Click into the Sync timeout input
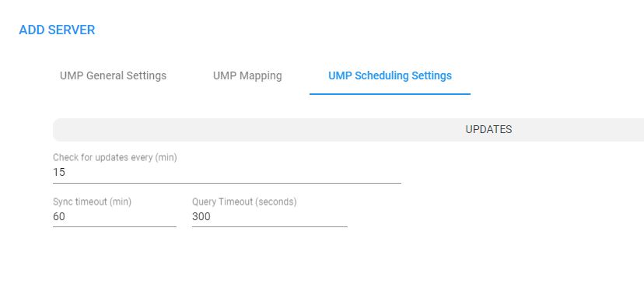 coord(114,216)
